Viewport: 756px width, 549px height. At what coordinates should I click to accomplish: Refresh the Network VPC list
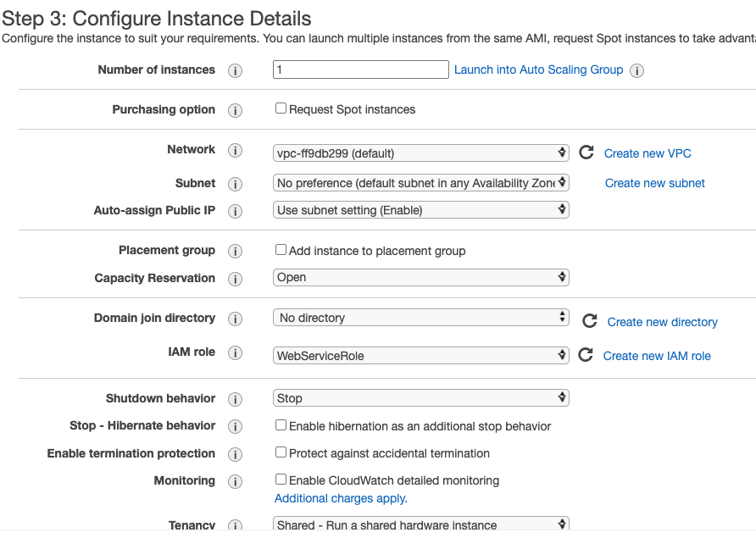[586, 152]
